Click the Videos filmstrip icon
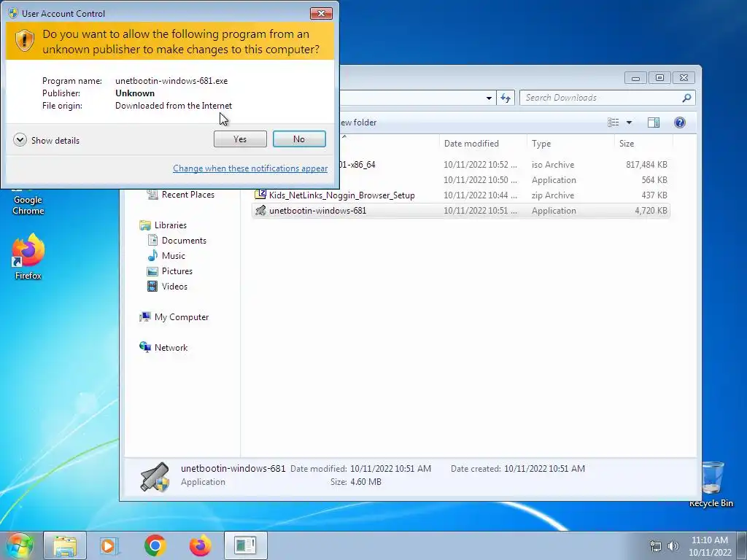The height and width of the screenshot is (560, 747). (152, 286)
